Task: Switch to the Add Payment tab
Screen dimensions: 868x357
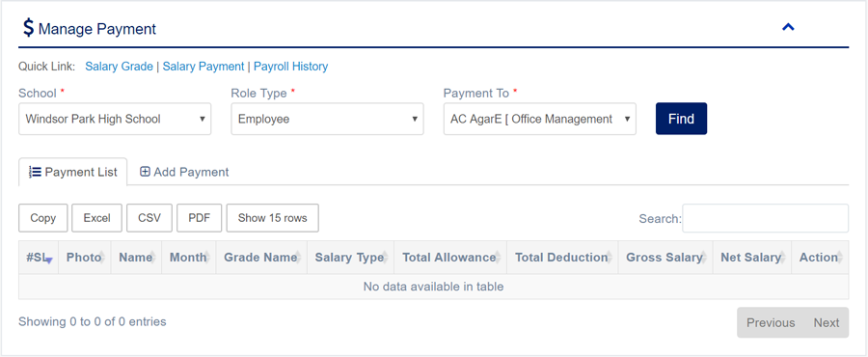Action: point(184,172)
